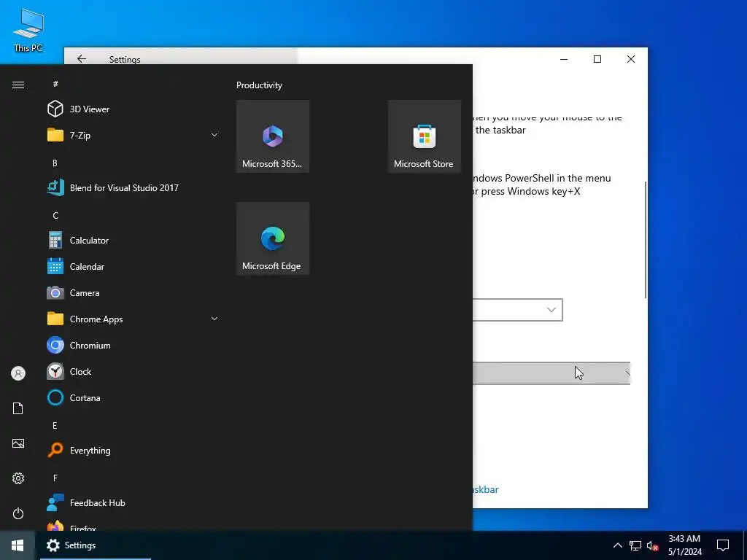Open the Calendar app icon
747x560 pixels.
pyautogui.click(x=55, y=266)
